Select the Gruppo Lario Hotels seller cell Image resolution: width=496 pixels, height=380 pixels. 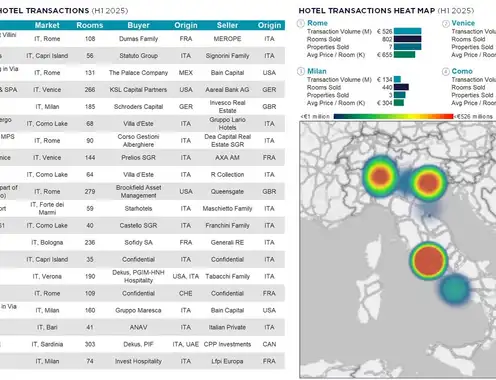click(x=227, y=124)
